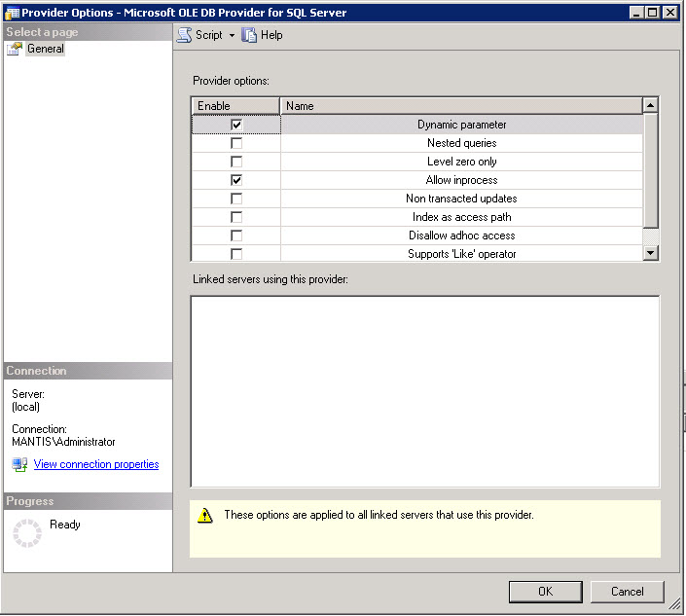Open View connection properties link
The image size is (686, 616).
click(x=96, y=464)
